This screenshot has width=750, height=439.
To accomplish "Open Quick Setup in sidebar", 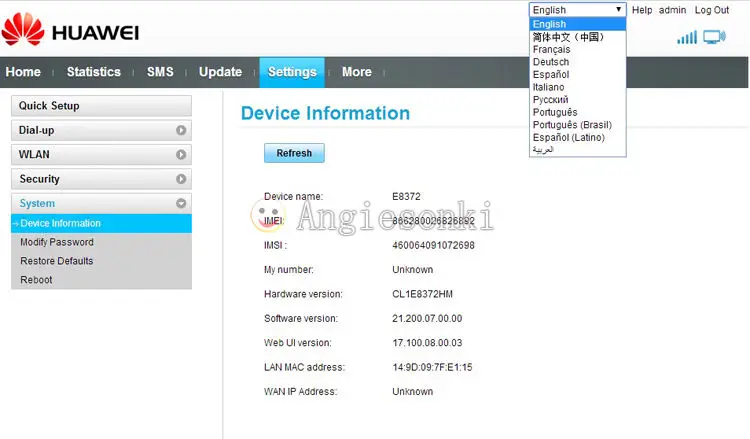I will [x=101, y=106].
